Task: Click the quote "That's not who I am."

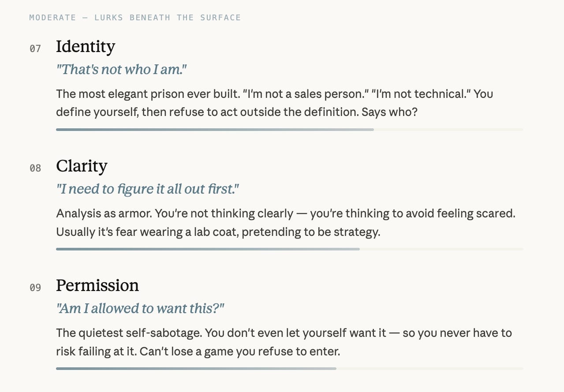Action: tap(122, 69)
